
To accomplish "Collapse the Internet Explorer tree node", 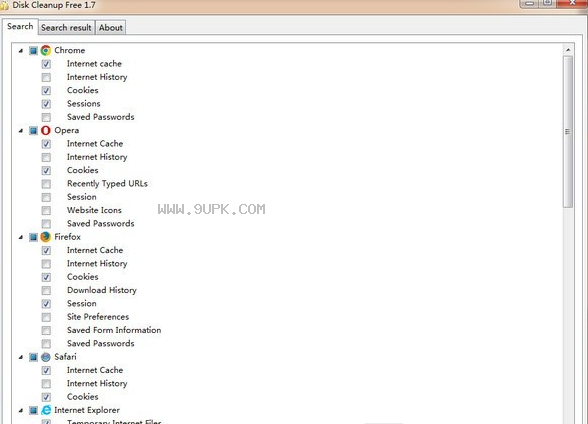I will [21, 411].
